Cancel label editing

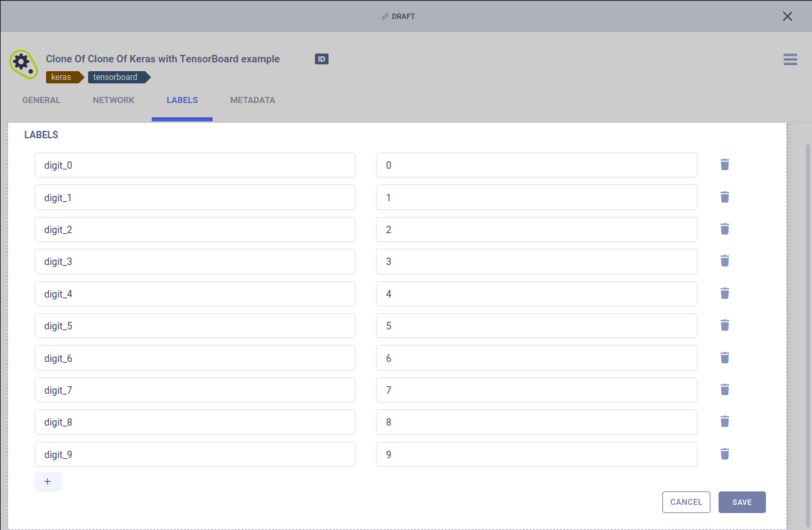point(686,502)
